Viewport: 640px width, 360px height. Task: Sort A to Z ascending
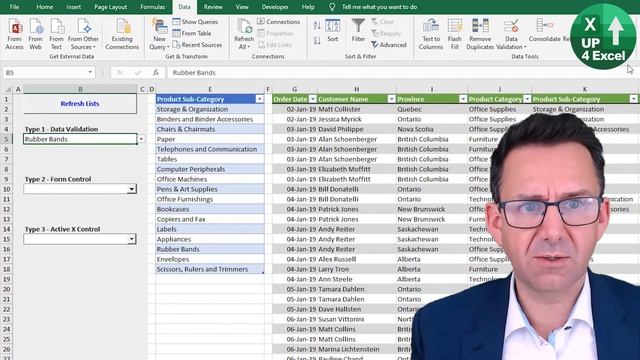tap(317, 25)
